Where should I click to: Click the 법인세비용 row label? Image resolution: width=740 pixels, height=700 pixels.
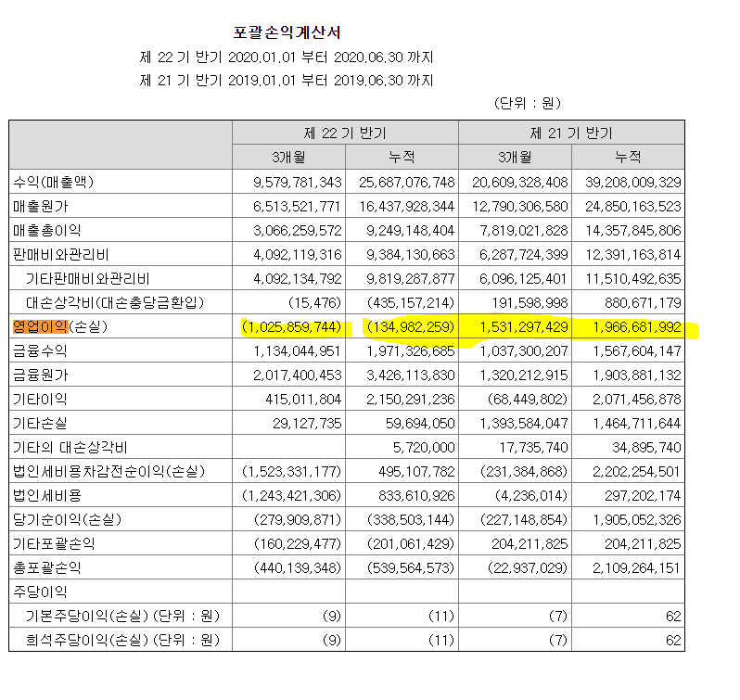(47, 495)
